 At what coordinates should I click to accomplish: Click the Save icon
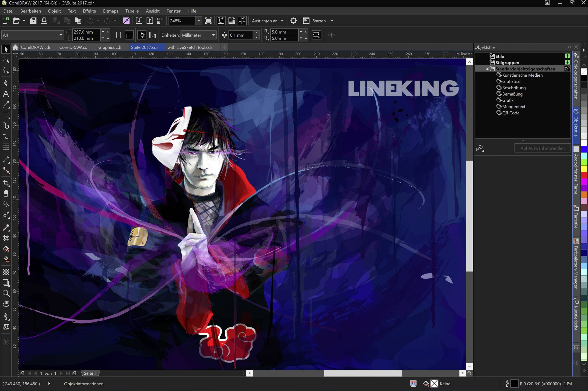33,21
